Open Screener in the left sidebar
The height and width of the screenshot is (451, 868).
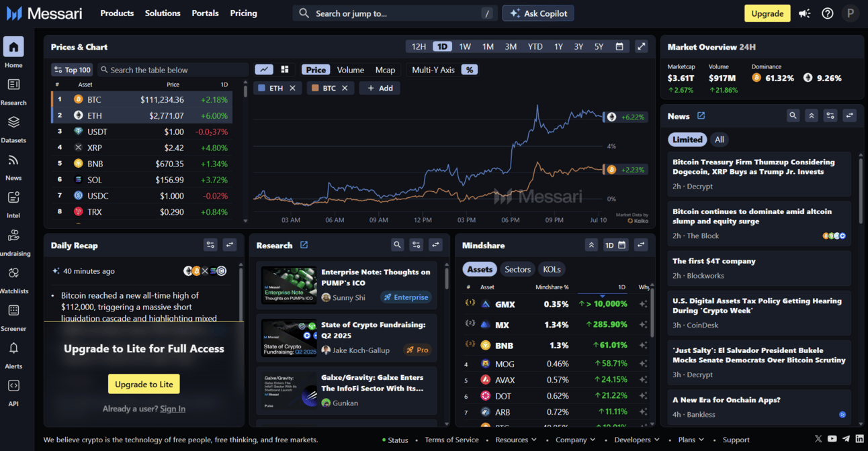tap(13, 311)
